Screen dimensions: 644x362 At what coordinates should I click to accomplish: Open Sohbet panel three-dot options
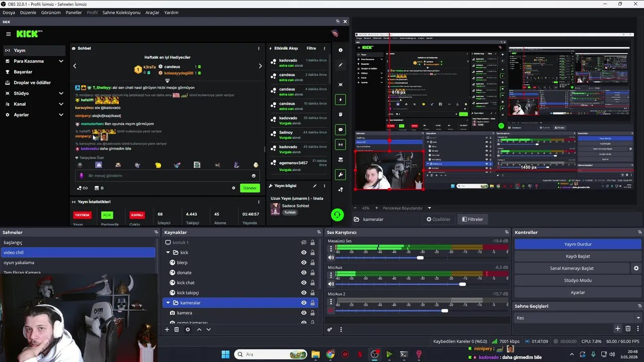tap(259, 48)
